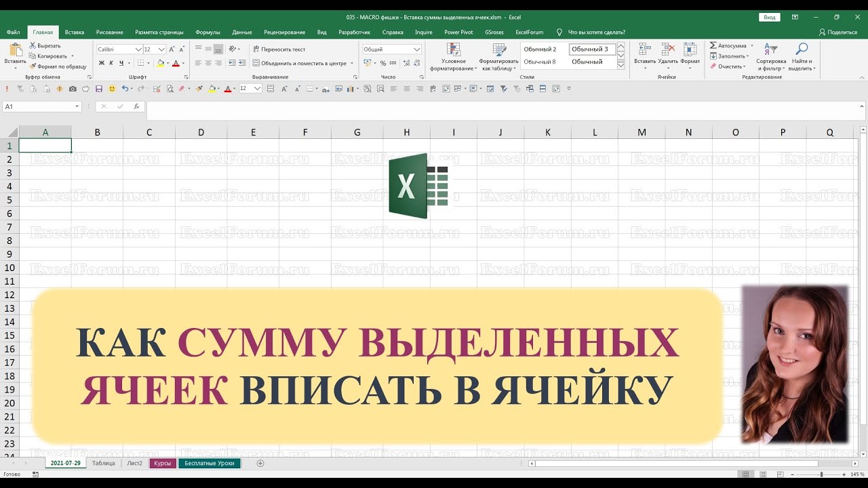Image resolution: width=868 pixels, height=488 pixels.
Task: Click the Поделиться share button
Action: click(838, 32)
